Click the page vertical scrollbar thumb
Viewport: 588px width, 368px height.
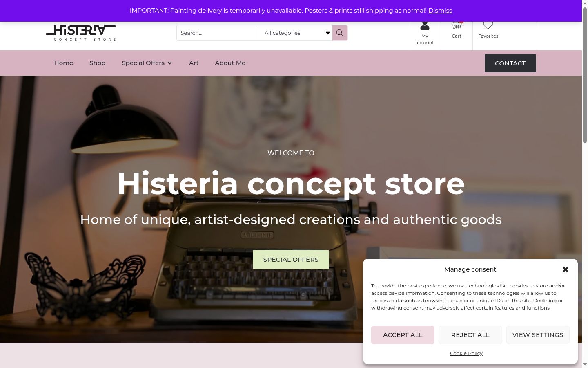[x=585, y=76]
